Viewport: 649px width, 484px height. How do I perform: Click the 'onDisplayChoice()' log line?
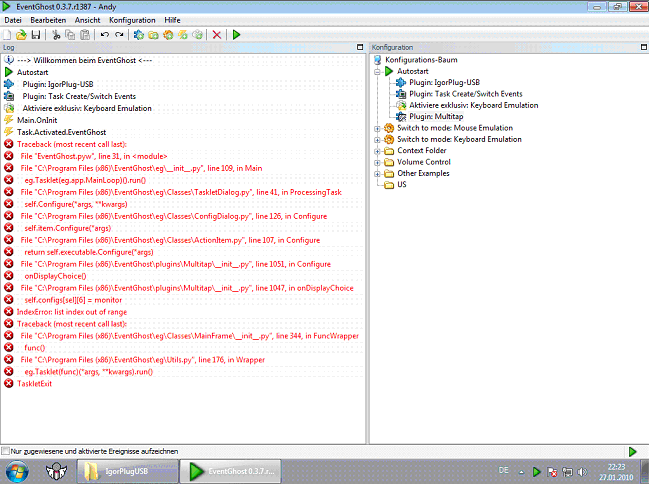[55, 276]
